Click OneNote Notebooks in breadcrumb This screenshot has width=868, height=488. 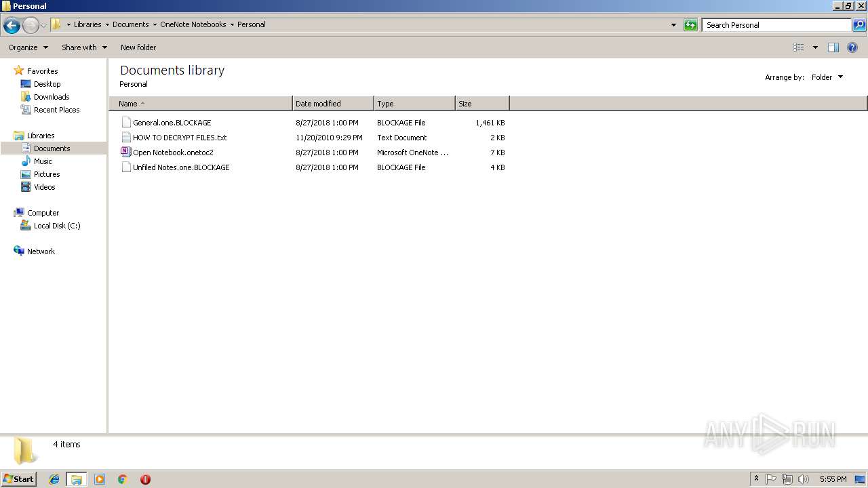pyautogui.click(x=193, y=24)
